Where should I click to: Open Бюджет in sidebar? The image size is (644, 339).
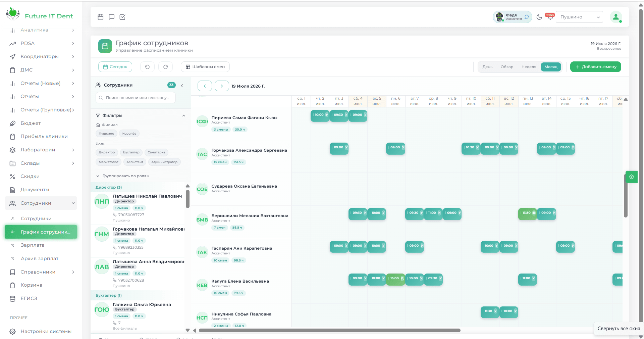(x=41, y=123)
